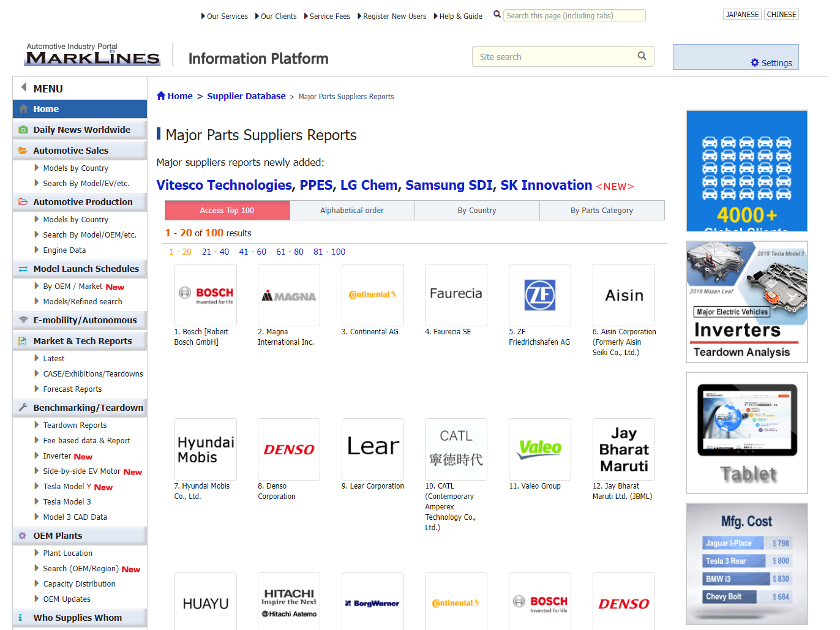
Task: Click the MarkLines Automotive Industry Portal logo
Action: 92,54
